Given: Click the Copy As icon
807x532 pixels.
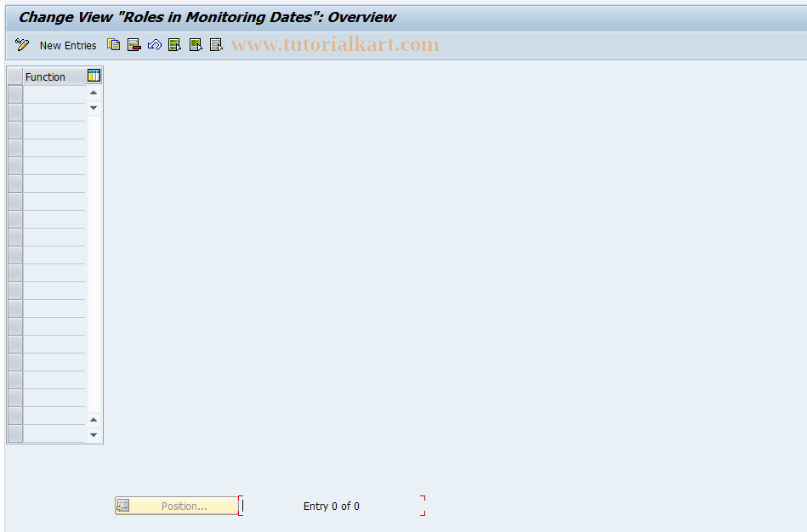Looking at the screenshot, I should (x=113, y=45).
